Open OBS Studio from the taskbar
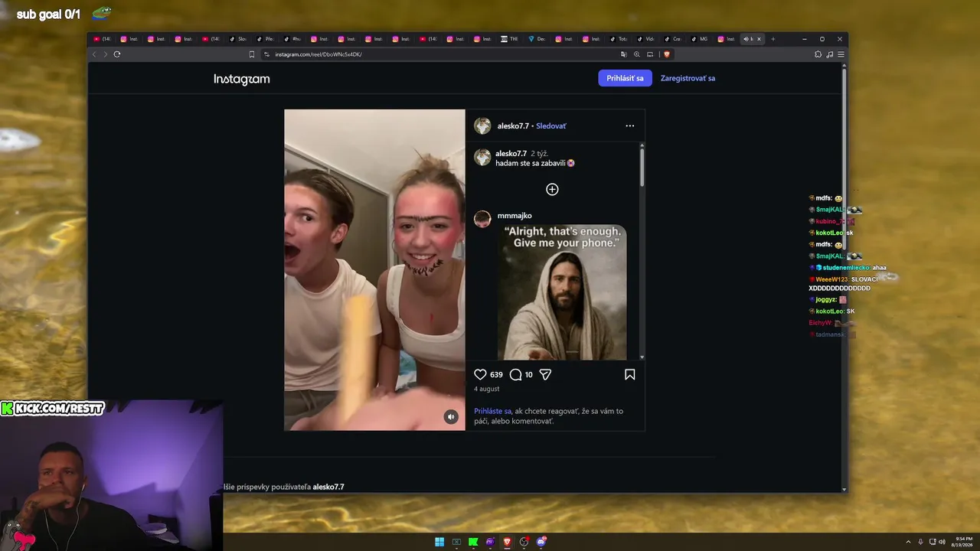 (x=524, y=542)
